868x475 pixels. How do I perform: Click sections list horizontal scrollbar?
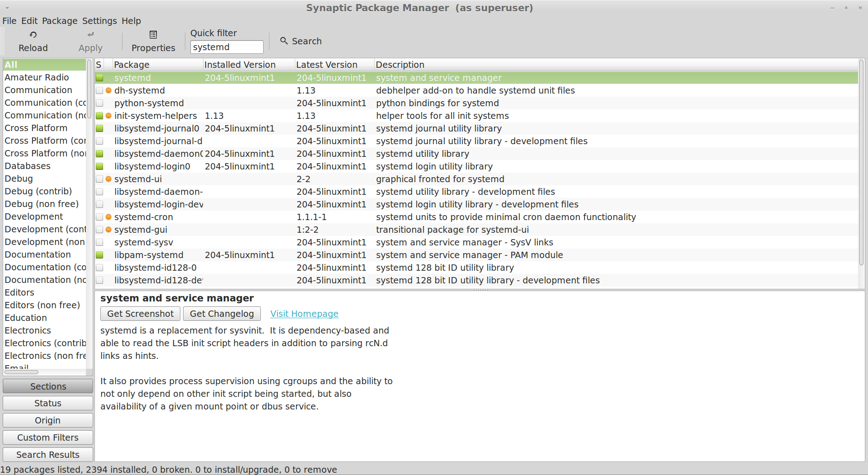[x=22, y=372]
